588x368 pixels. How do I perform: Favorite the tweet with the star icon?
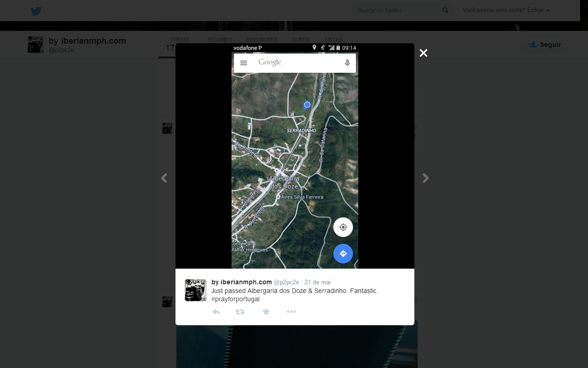[266, 312]
